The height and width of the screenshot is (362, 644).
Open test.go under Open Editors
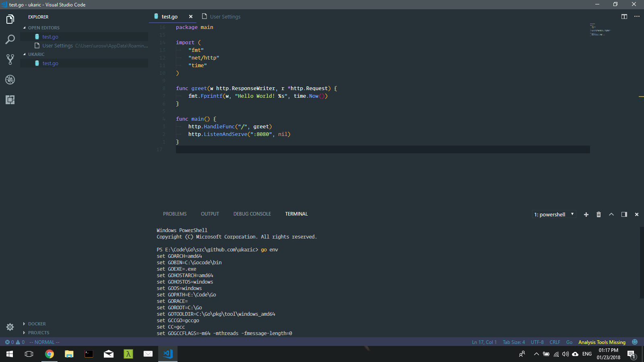(x=50, y=37)
